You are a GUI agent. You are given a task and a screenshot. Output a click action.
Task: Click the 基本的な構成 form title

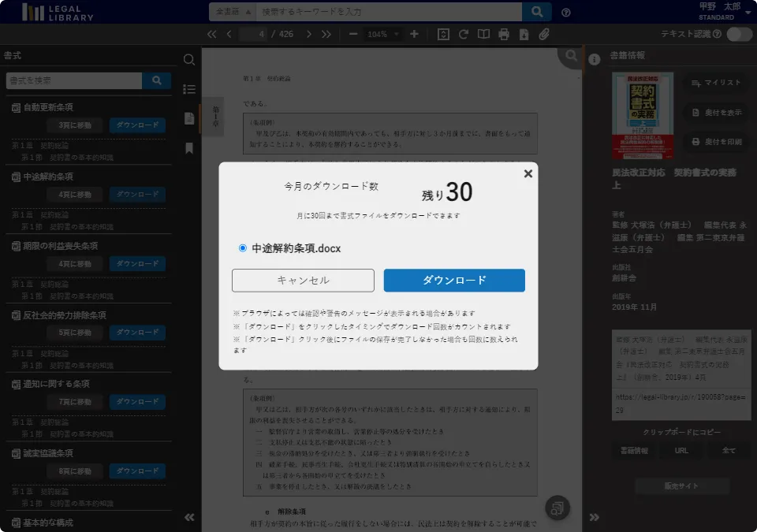tap(48, 523)
